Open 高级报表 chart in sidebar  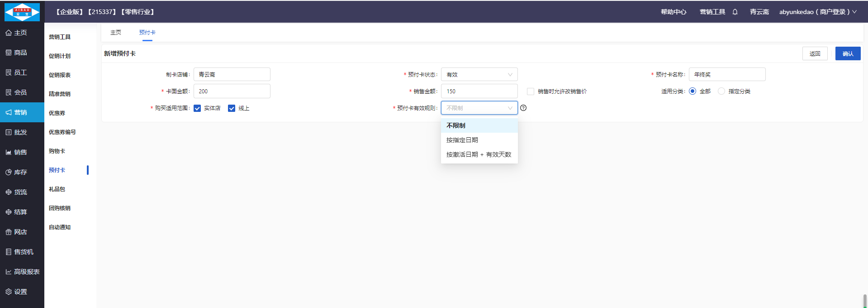pos(23,272)
